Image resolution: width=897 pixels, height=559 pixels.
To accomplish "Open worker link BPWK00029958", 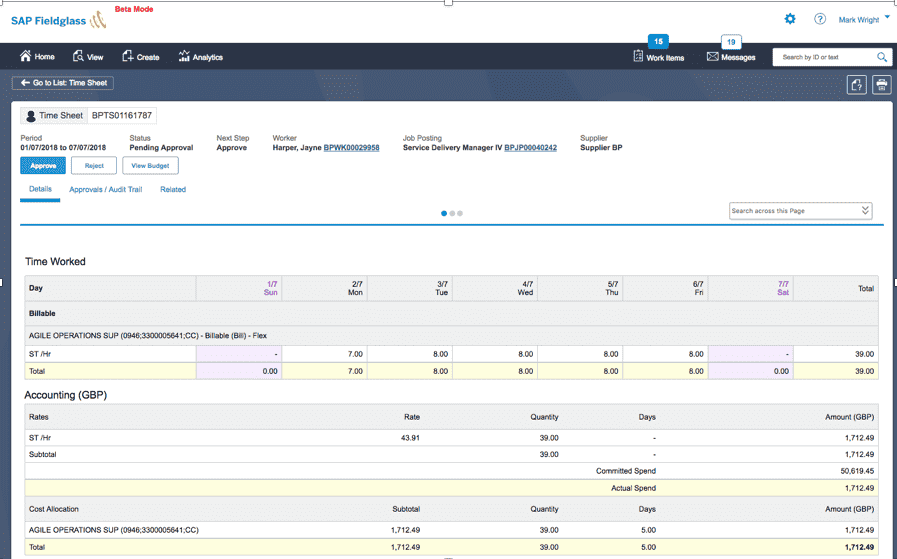I will 351,148.
